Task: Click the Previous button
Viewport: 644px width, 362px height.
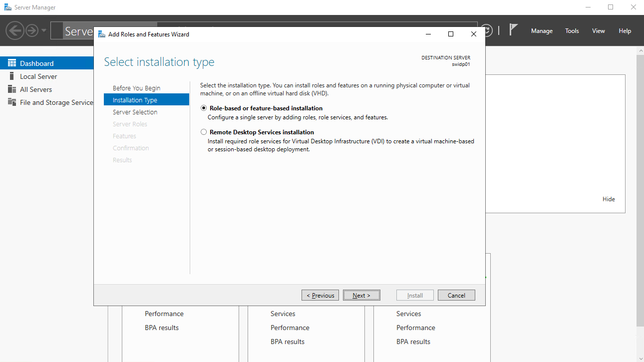Action: (321, 296)
